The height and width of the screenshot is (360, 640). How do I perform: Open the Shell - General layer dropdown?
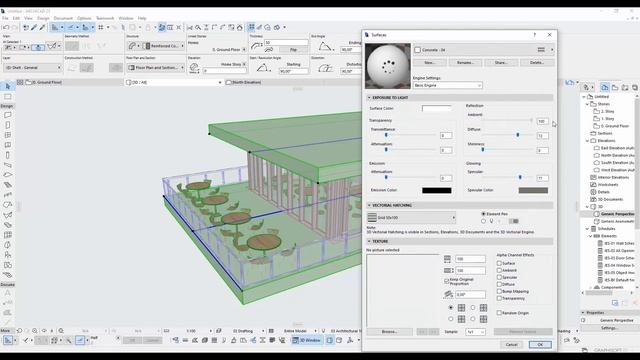(32, 68)
